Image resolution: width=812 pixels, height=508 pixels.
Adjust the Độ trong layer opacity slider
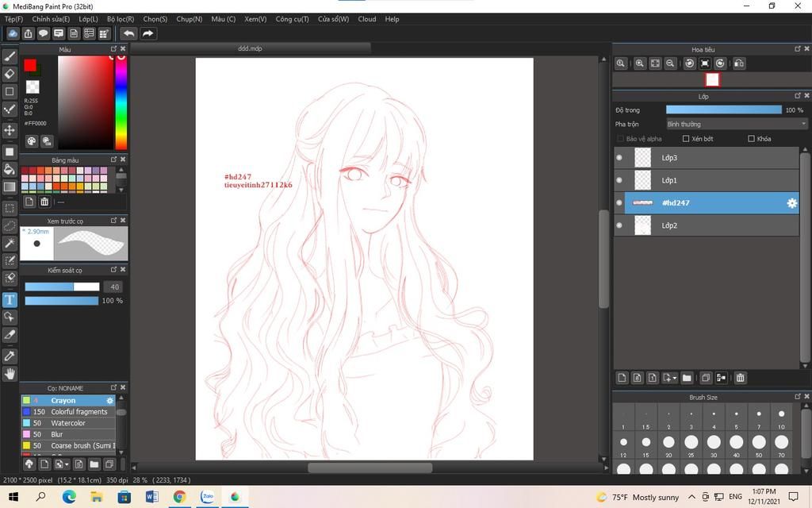click(x=723, y=110)
